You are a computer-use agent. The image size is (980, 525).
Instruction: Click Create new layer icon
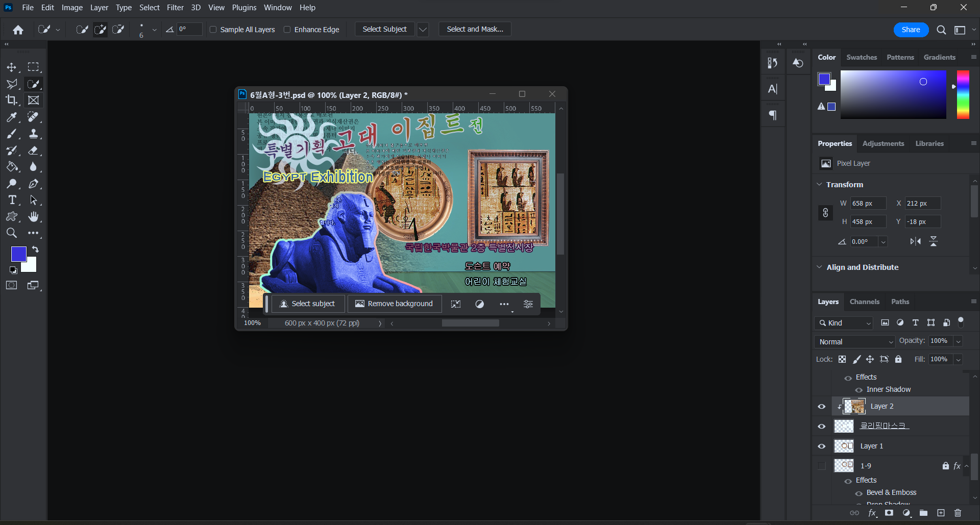click(941, 513)
